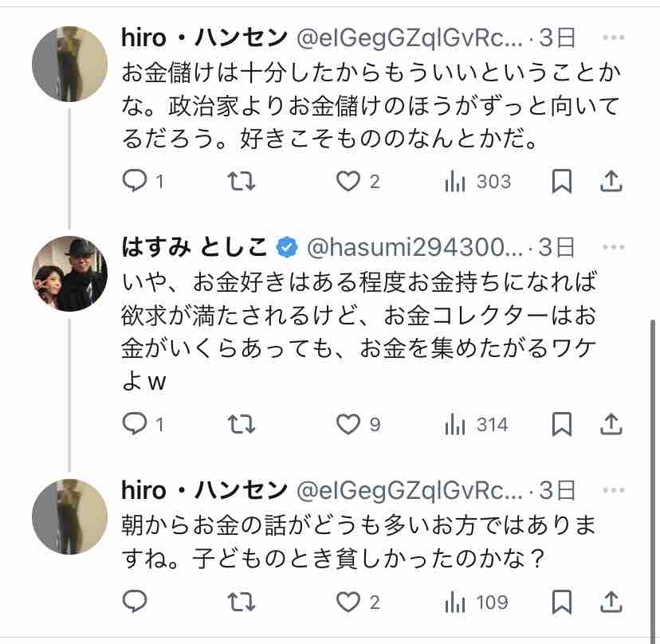The height and width of the screenshot is (644, 660).
Task: Bookmark はすみ としこ's tweet
Action: [563, 425]
